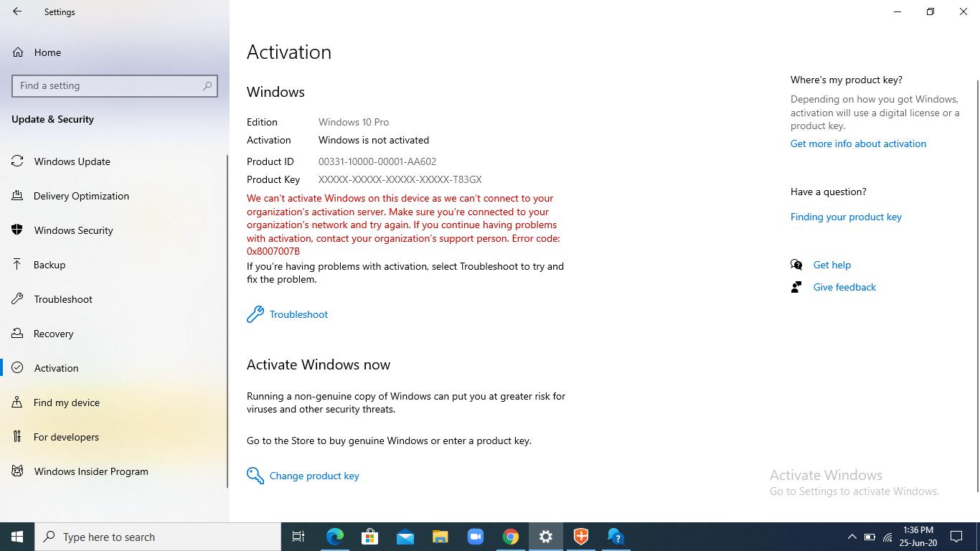Go back using the Settings back arrow

click(x=17, y=11)
